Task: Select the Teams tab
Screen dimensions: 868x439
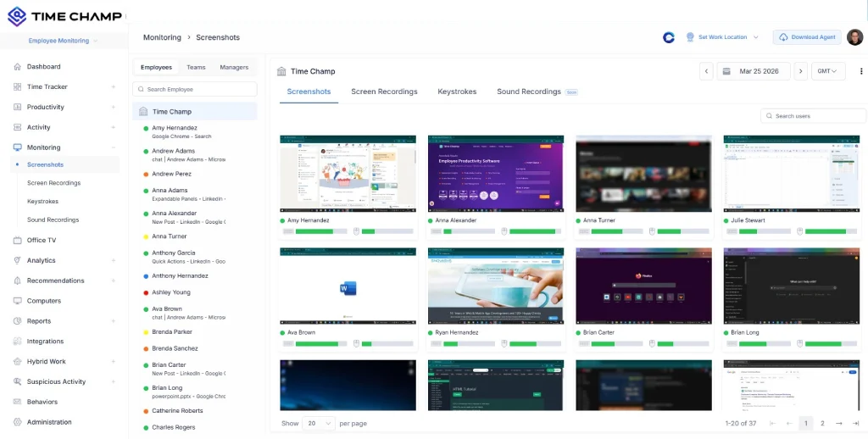Action: click(x=196, y=67)
